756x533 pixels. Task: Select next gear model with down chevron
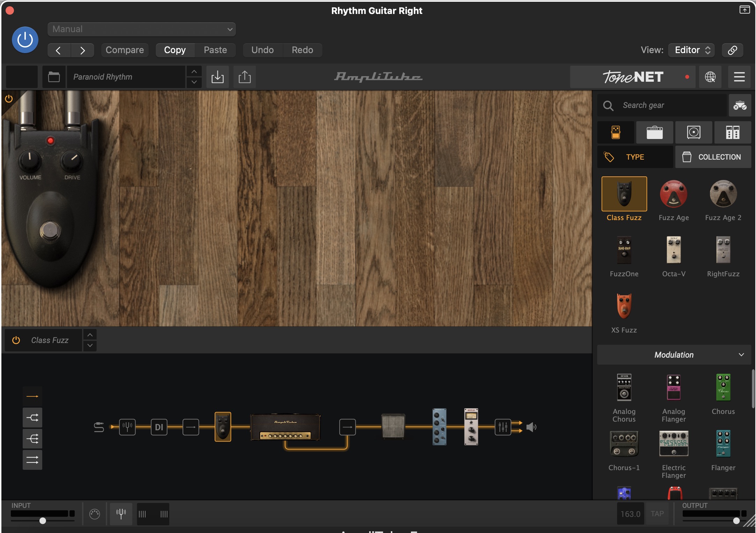click(90, 345)
